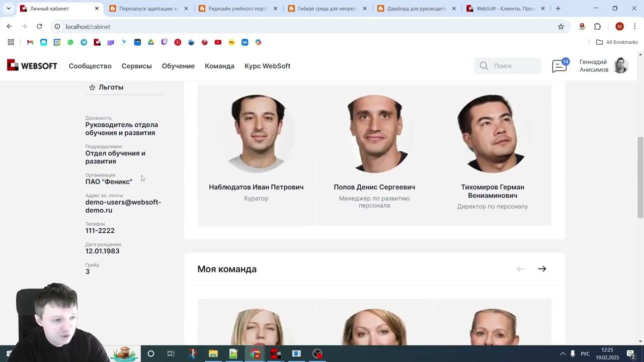The width and height of the screenshot is (644, 362).
Task: Open a new browser tab
Action: [x=558, y=9]
